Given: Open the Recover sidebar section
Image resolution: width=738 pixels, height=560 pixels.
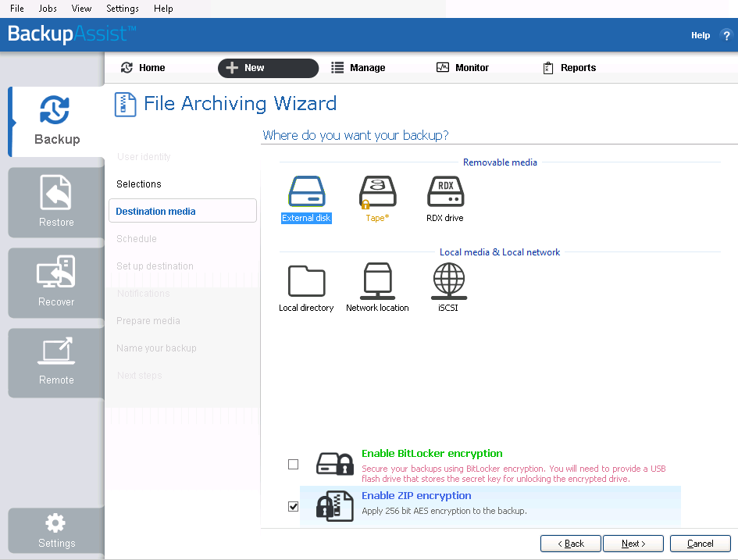Looking at the screenshot, I should click(56, 283).
